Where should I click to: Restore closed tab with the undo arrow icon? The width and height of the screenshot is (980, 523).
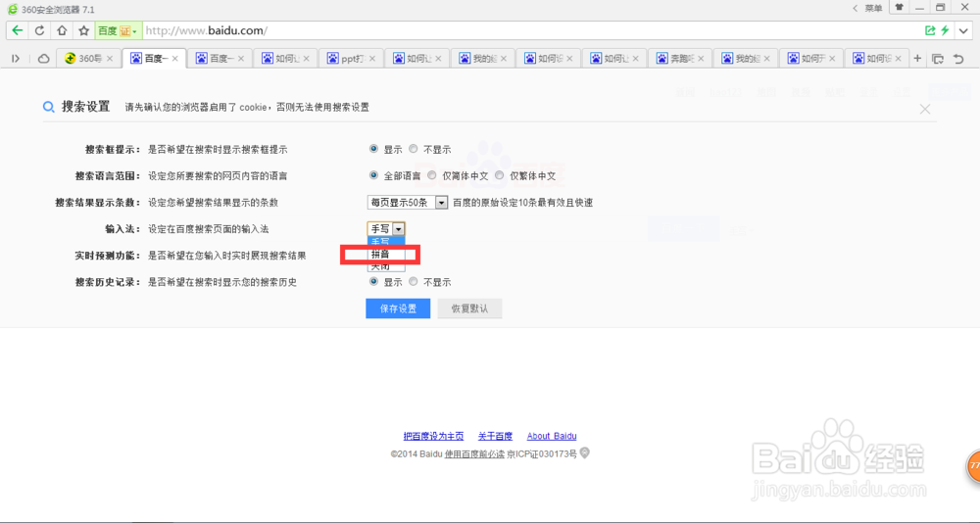[x=958, y=59]
